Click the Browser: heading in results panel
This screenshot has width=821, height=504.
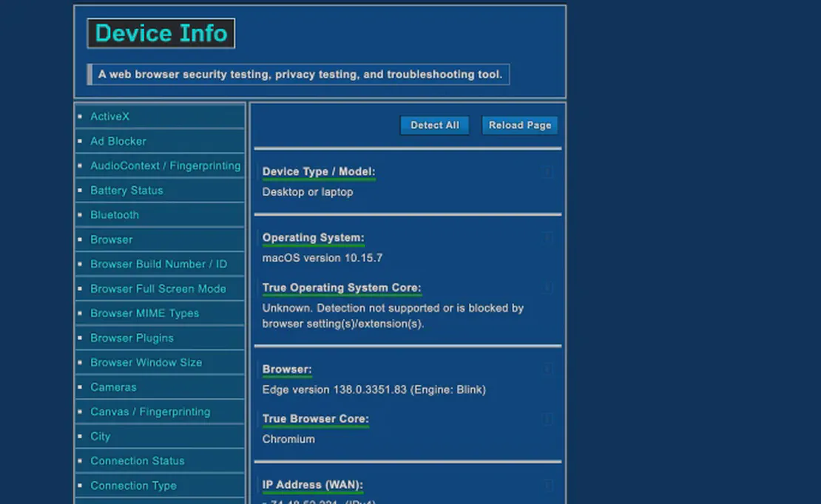287,370
